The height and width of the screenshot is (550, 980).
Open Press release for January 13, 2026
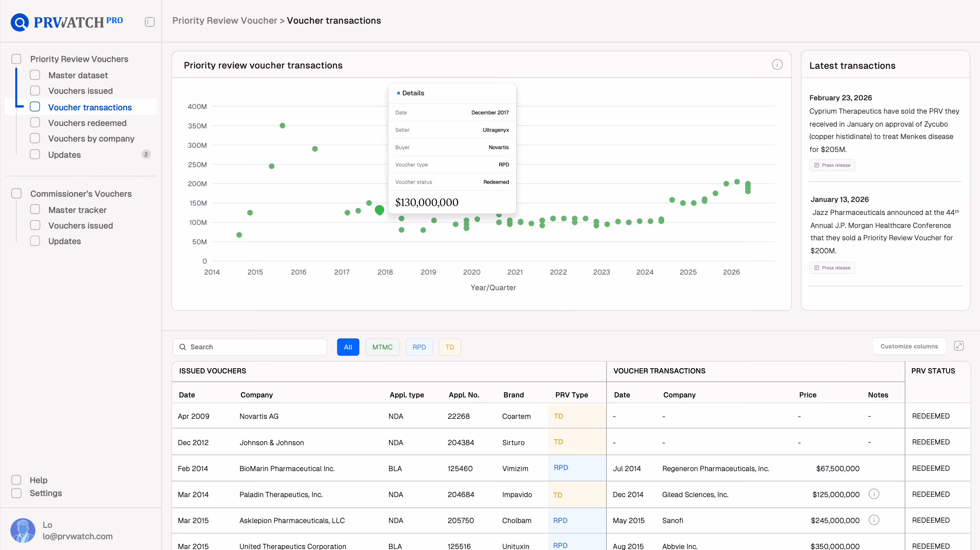832,268
